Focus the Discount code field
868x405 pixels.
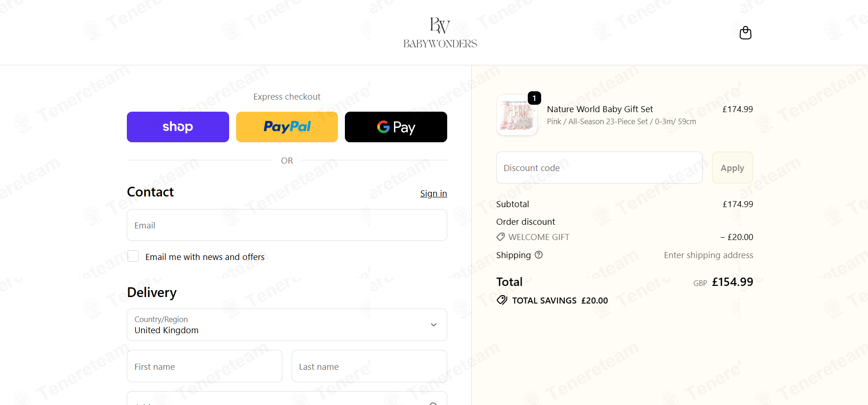click(x=599, y=168)
